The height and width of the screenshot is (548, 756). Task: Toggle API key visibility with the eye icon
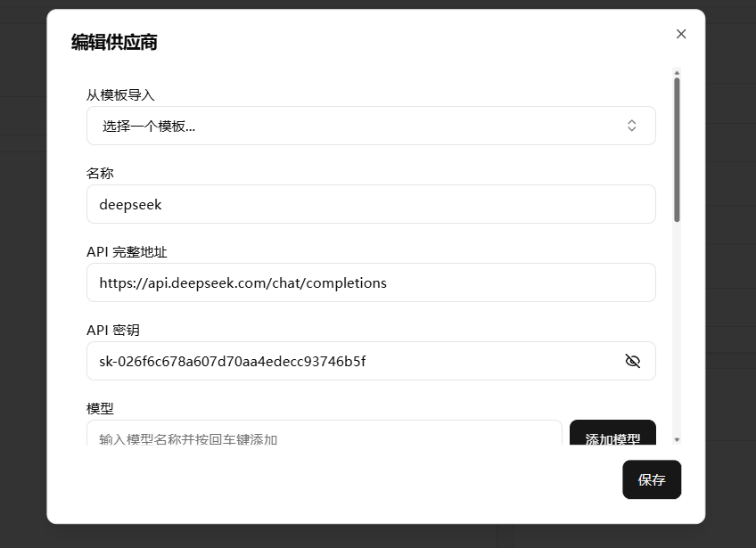(633, 361)
